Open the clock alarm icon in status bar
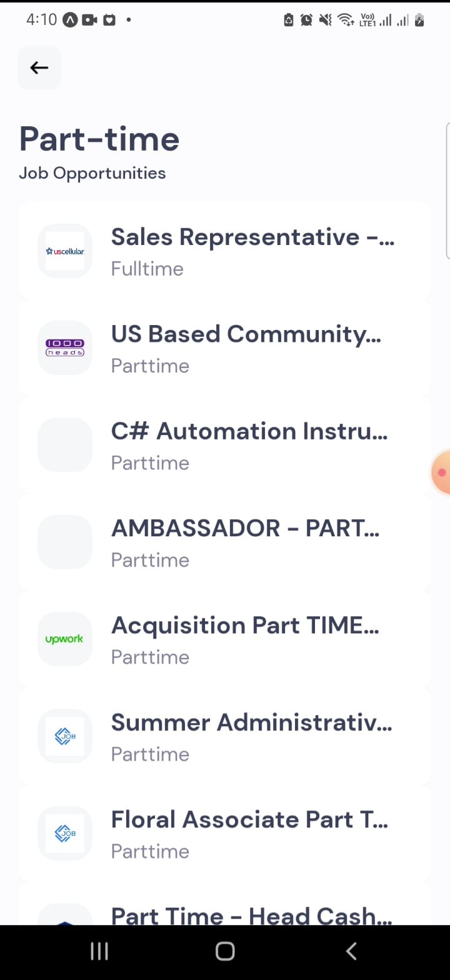450x980 pixels. [306, 19]
